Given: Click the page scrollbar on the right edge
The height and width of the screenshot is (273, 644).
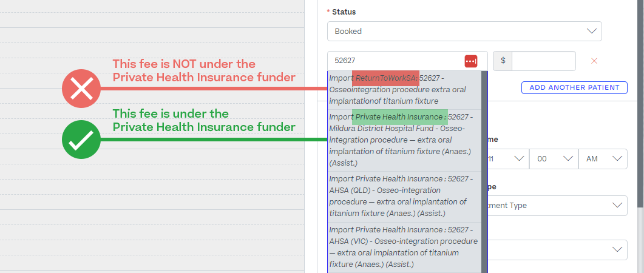Looking at the screenshot, I should (640, 121).
